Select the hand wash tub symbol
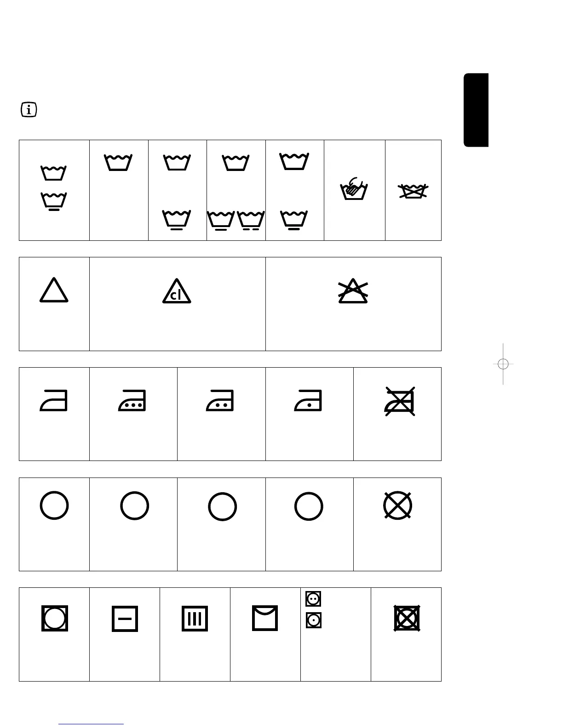563x728 pixels. point(354,188)
